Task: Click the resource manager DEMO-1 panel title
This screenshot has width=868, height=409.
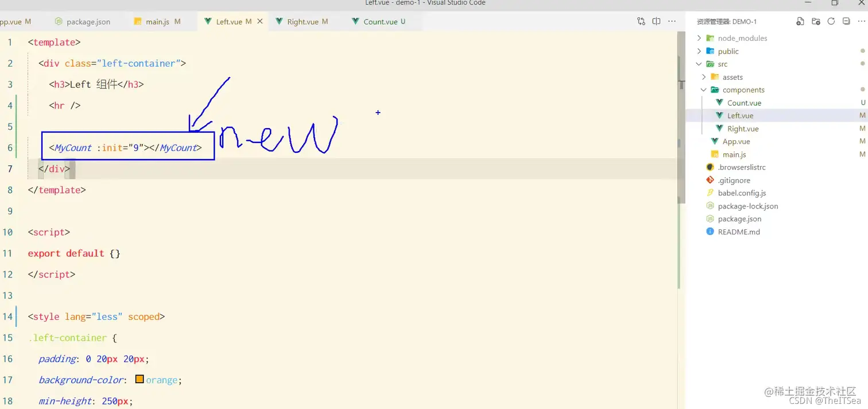Action: click(x=727, y=22)
